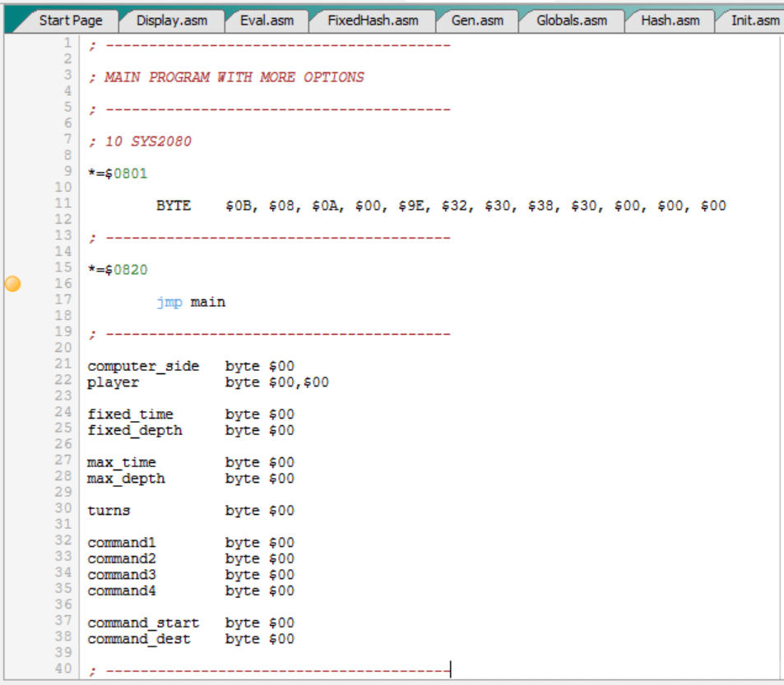The width and height of the screenshot is (784, 685).
Task: Switch to the Globals.asm tab
Action: (x=572, y=21)
